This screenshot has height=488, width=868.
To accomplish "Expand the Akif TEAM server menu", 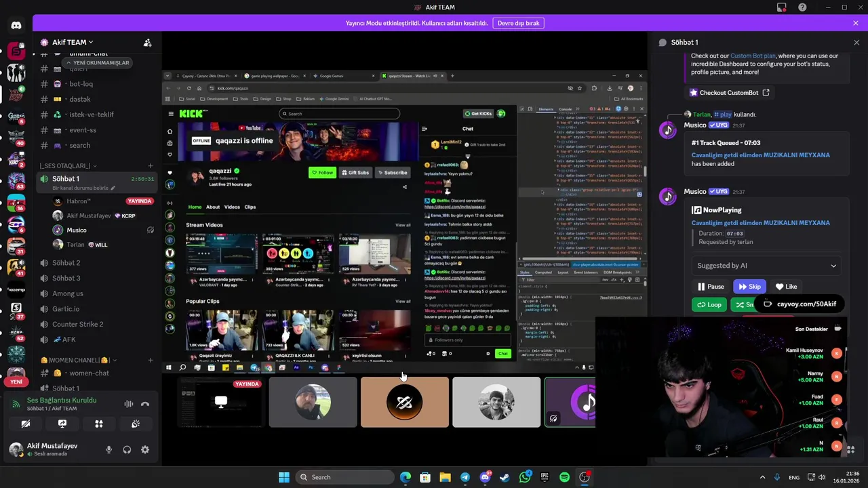I will click(x=73, y=42).
